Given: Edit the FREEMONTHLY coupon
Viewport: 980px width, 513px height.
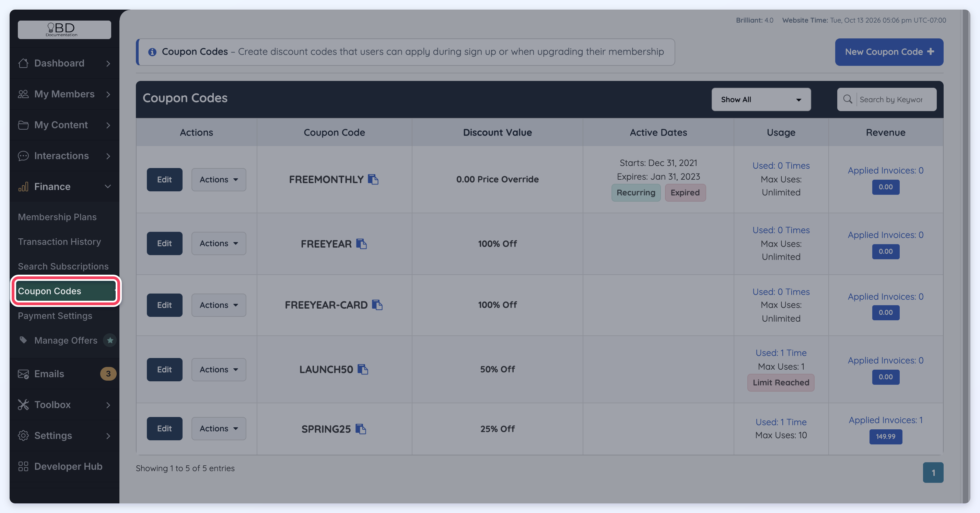Looking at the screenshot, I should 164,179.
